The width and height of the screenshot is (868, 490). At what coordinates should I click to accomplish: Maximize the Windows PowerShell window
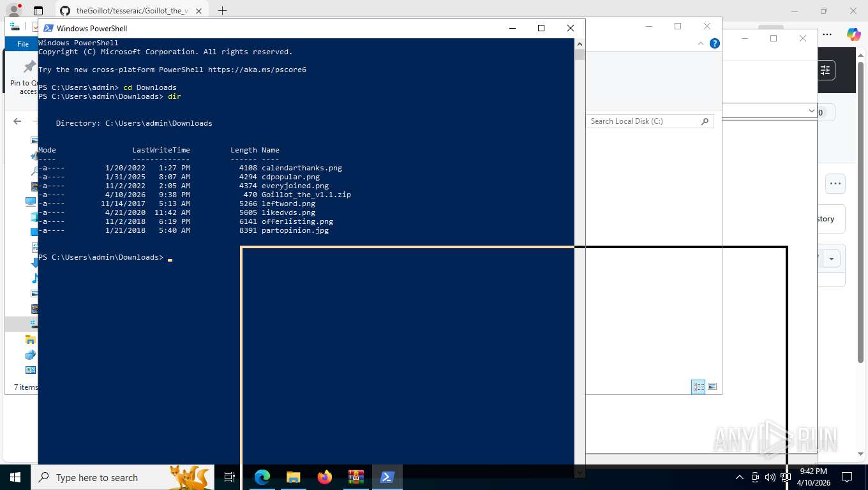(541, 28)
